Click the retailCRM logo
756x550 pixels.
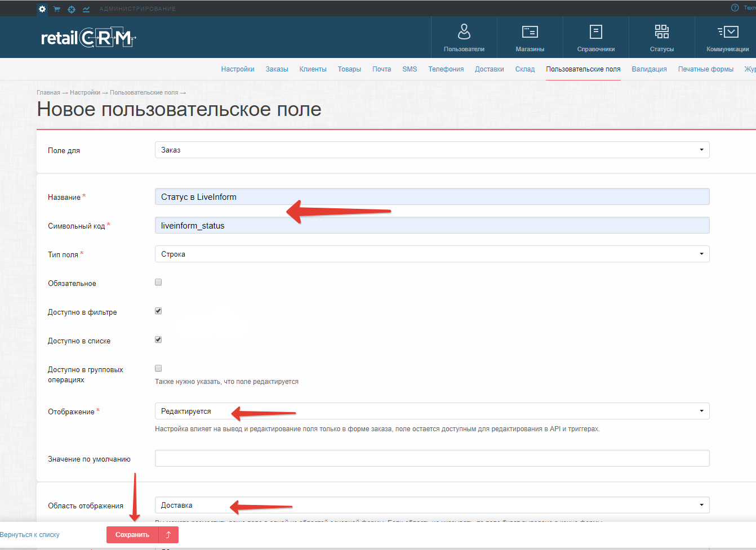point(88,37)
